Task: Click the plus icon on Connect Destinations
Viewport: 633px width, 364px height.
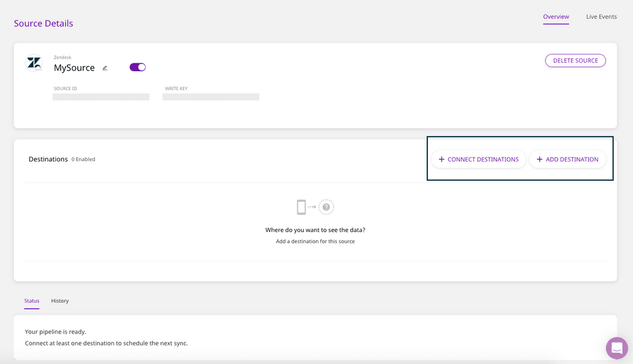Action: click(x=442, y=160)
